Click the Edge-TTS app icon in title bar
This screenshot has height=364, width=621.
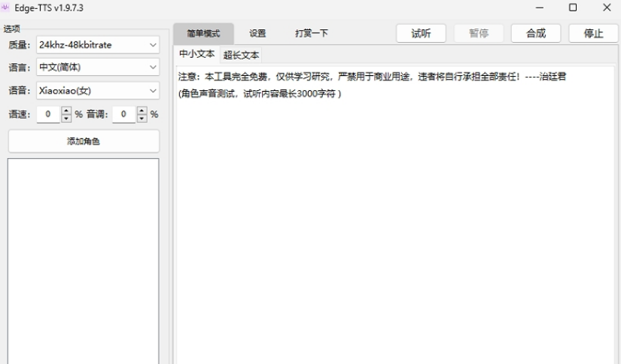5,8
